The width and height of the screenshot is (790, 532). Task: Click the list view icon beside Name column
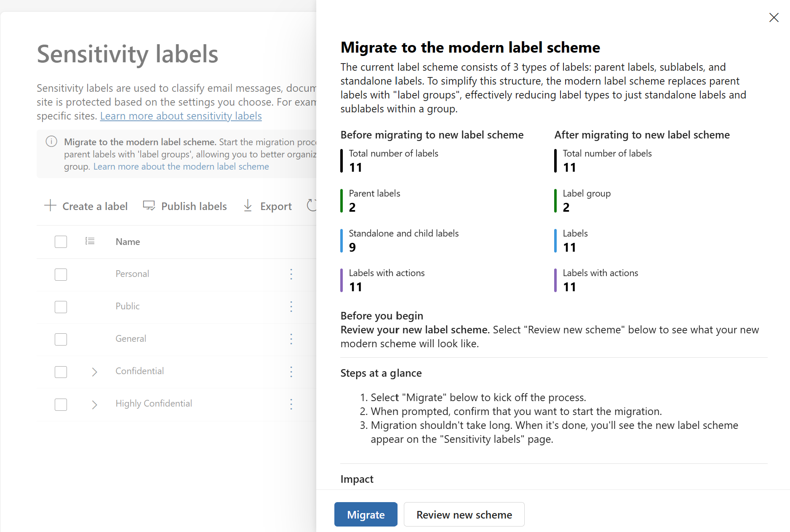click(x=90, y=241)
